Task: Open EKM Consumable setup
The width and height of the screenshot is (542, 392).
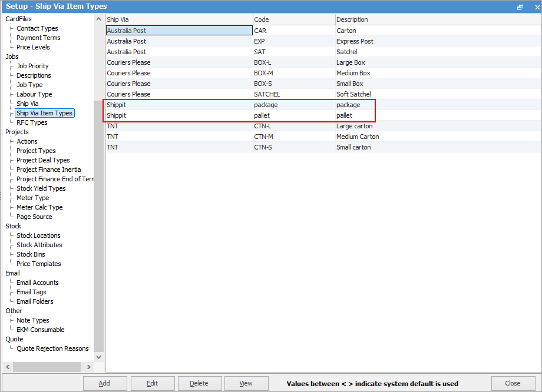Action: pyautogui.click(x=41, y=330)
